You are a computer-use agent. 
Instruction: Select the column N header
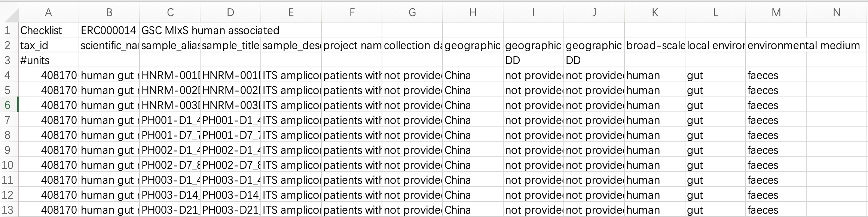(837, 13)
